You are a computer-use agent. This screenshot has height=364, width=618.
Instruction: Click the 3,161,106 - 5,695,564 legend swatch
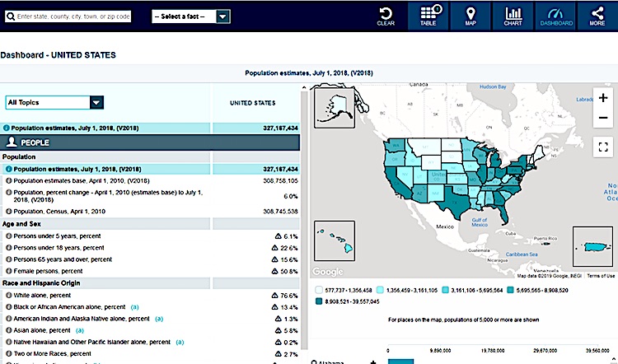pos(445,291)
